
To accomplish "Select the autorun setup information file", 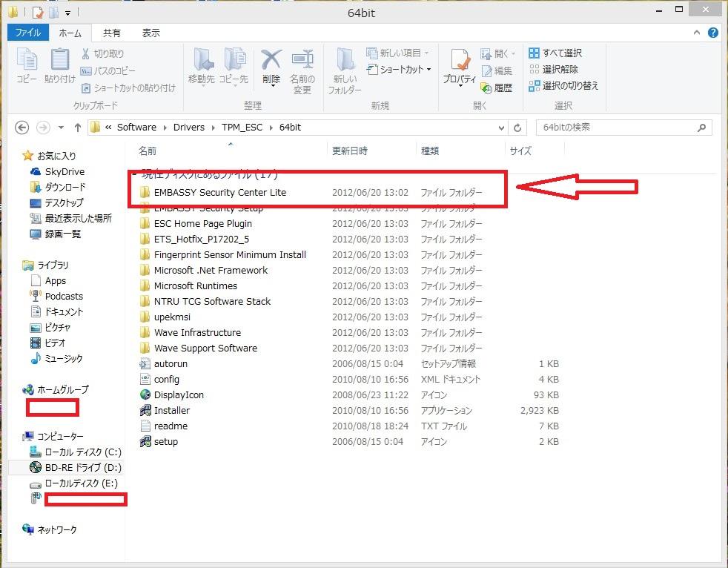I will (x=163, y=363).
